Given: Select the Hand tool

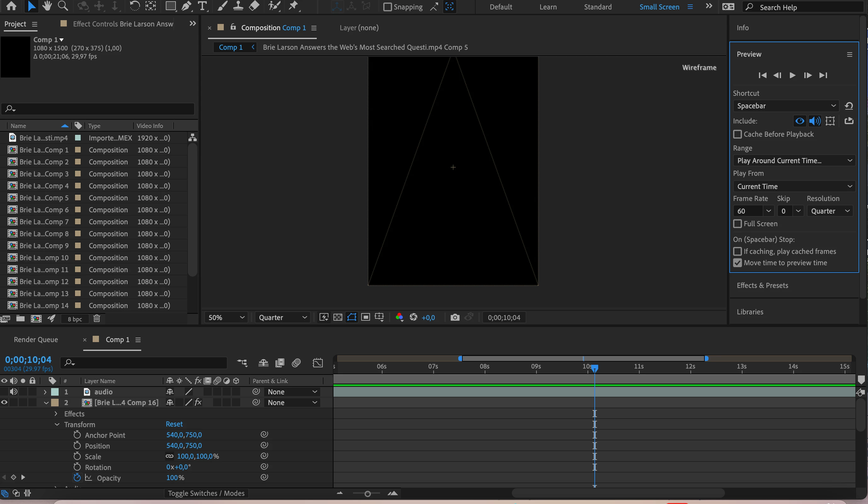Looking at the screenshot, I should click(x=47, y=6).
